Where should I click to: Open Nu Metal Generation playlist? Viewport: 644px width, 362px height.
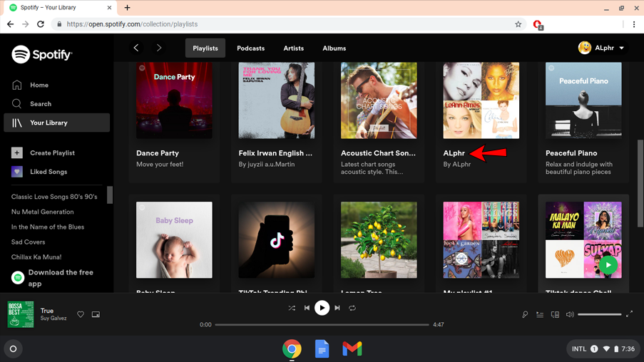(42, 212)
